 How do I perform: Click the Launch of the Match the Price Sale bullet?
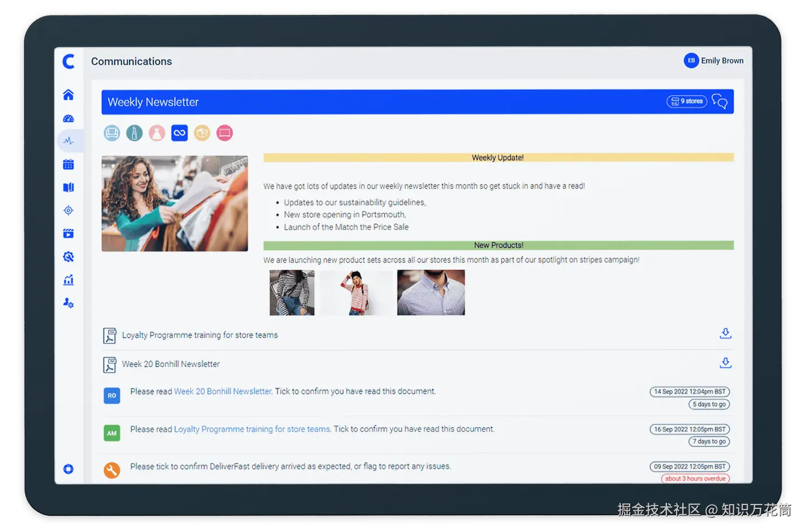pos(346,227)
